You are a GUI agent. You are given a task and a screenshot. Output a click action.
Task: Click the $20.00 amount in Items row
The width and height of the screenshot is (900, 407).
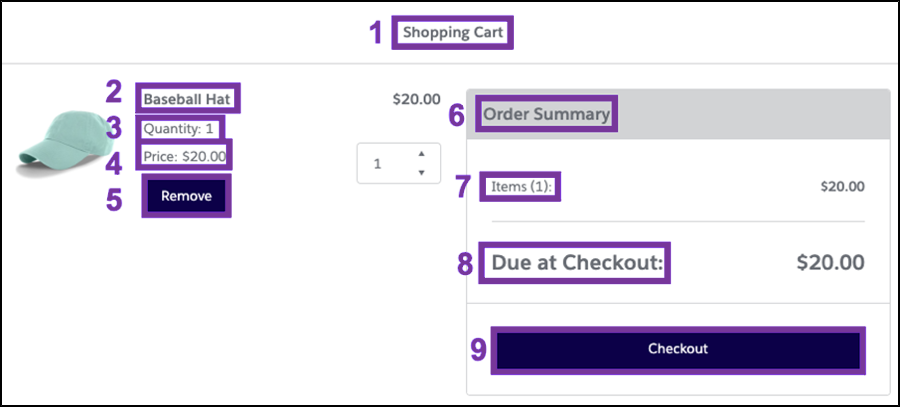tap(842, 186)
